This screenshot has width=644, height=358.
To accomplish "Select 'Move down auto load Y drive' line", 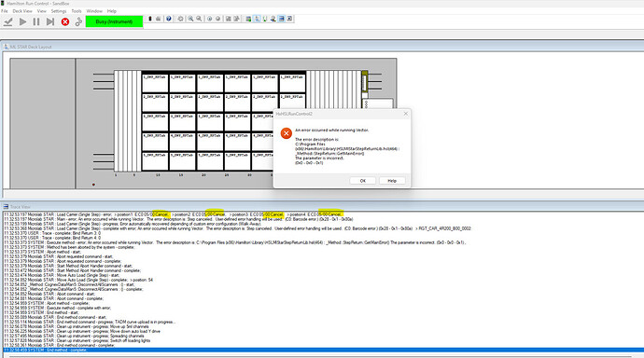I will [82, 331].
